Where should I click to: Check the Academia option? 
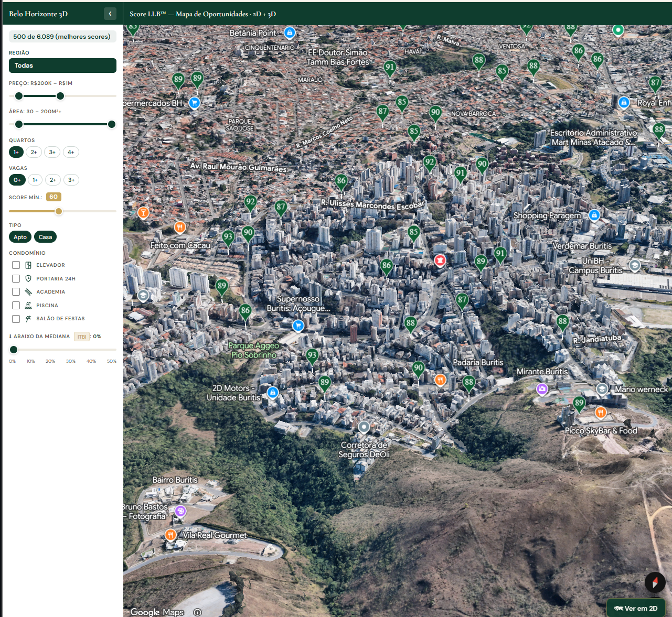click(16, 292)
